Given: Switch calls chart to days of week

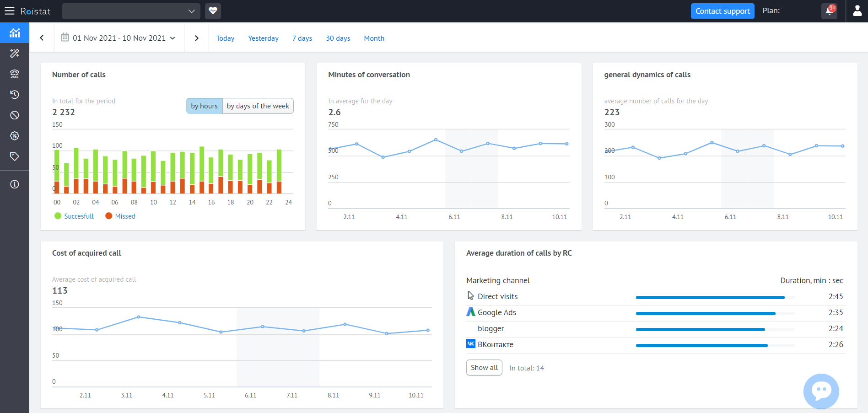Looking at the screenshot, I should 258,106.
